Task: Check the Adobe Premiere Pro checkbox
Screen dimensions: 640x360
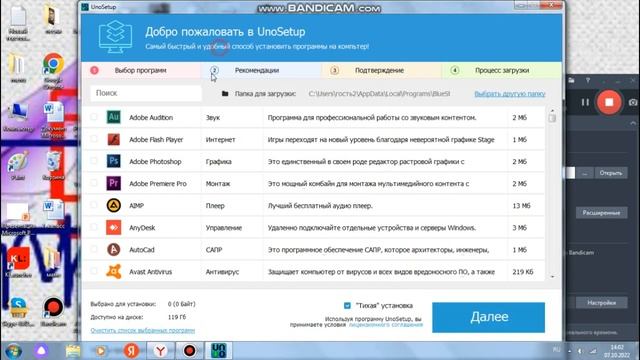Action: pos(94,183)
